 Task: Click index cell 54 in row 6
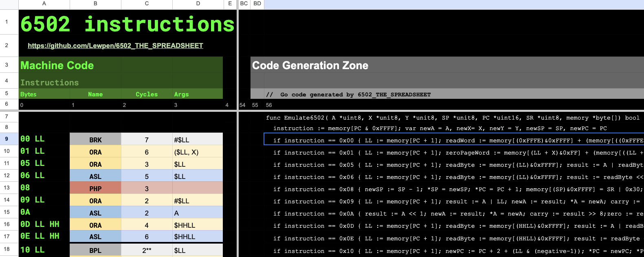(242, 105)
